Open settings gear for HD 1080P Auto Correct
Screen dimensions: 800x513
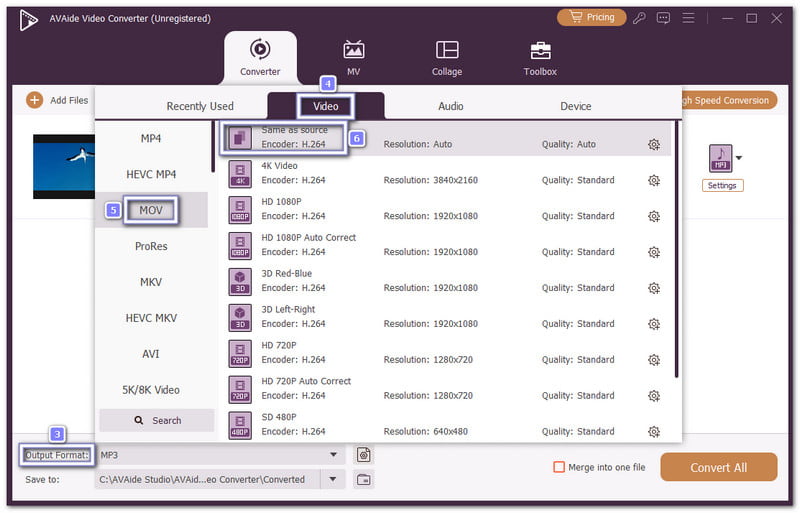pos(654,252)
